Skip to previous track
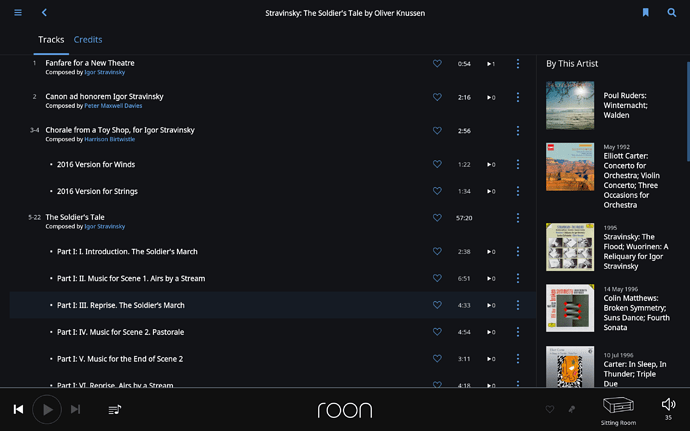The image size is (690, 431). (x=18, y=409)
